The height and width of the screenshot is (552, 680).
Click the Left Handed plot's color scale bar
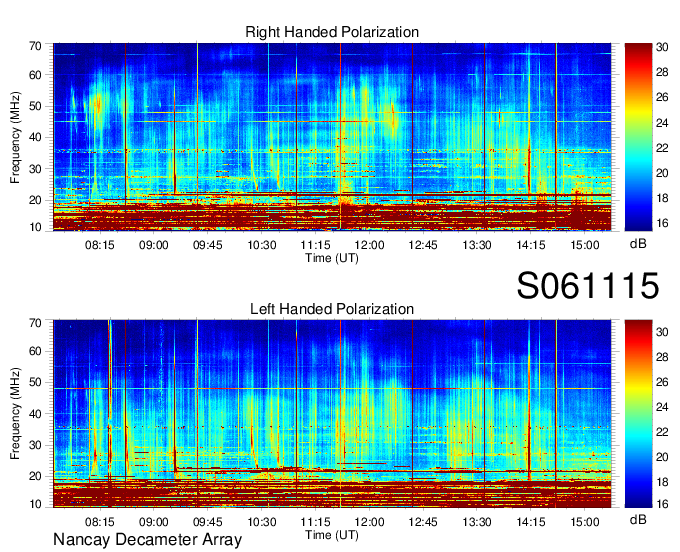tap(638, 414)
